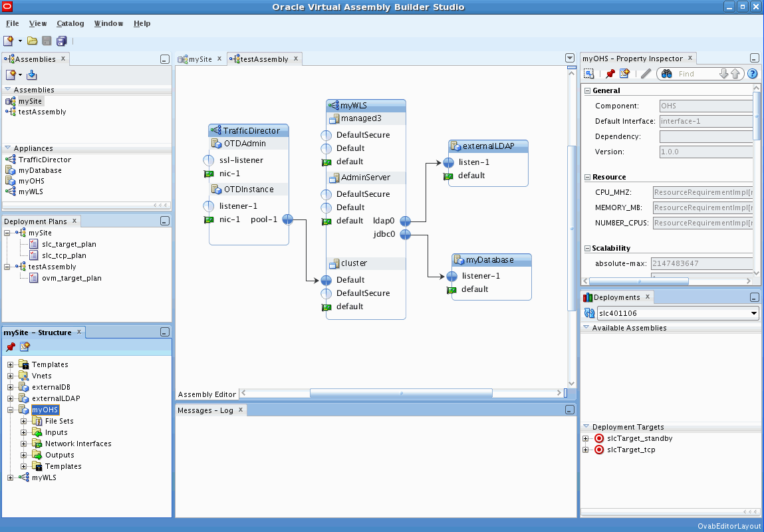Select the slc_target_plan deployment plan
The image size is (764, 532).
69,244
